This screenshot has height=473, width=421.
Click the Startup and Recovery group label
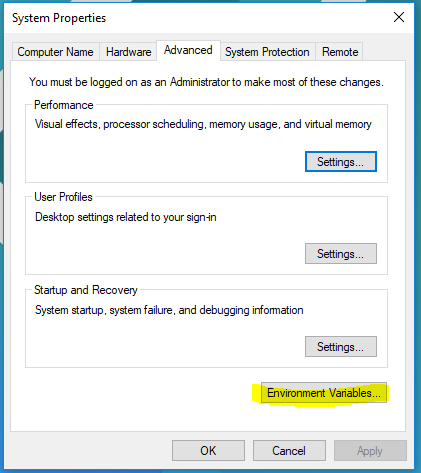[86, 290]
